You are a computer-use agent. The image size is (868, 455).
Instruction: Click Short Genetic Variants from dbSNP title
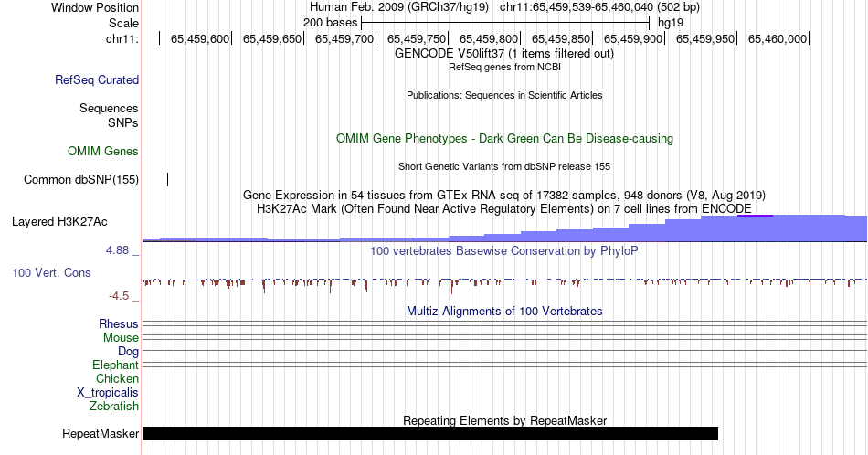pyautogui.click(x=504, y=166)
